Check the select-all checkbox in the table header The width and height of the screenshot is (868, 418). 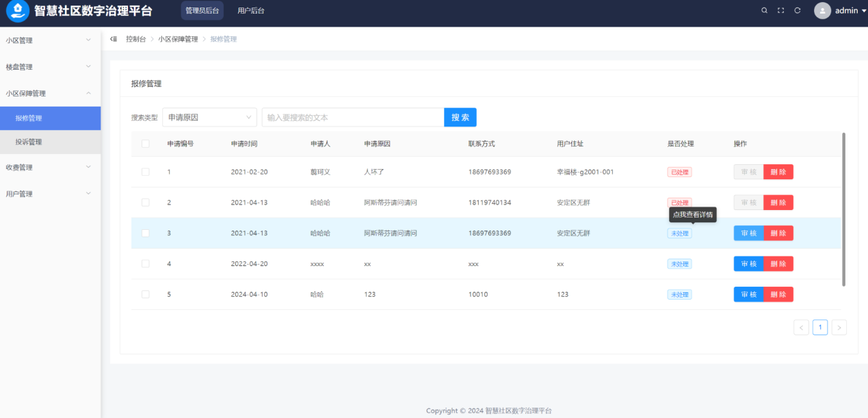146,143
